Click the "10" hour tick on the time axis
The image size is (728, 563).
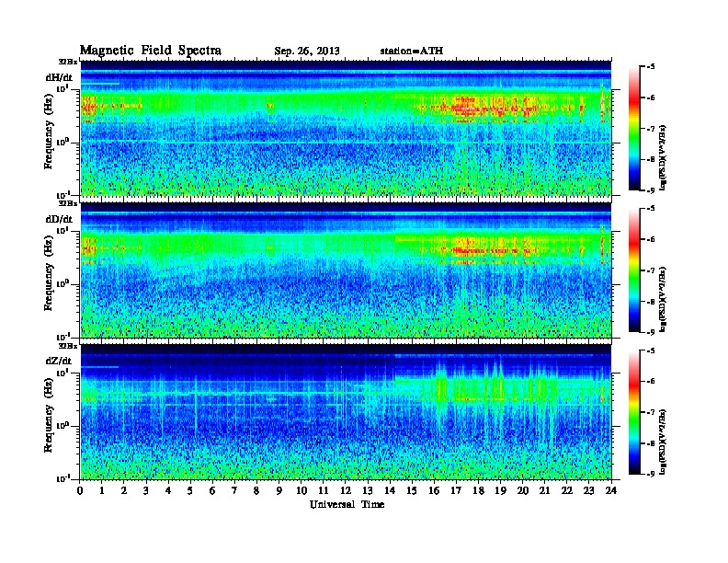pos(301,490)
